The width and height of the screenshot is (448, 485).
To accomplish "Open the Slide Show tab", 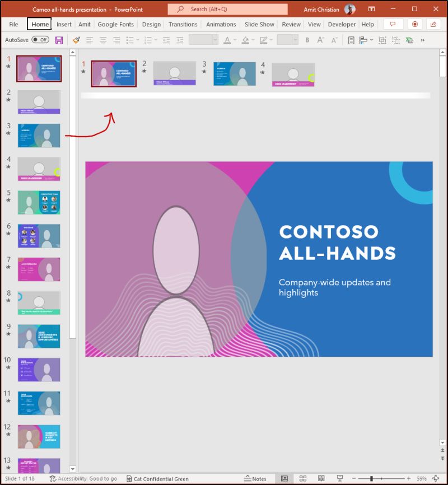I will click(x=259, y=24).
